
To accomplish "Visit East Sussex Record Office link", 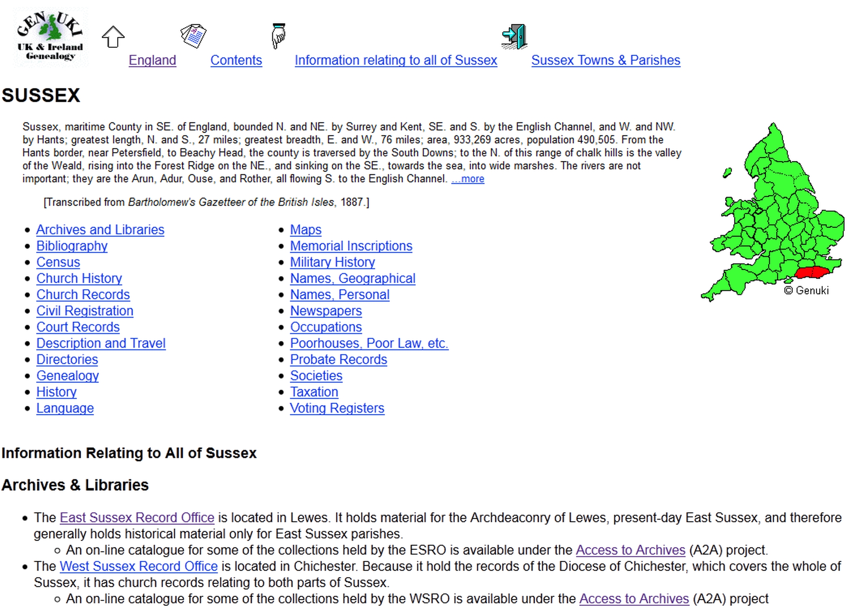I will click(137, 518).
